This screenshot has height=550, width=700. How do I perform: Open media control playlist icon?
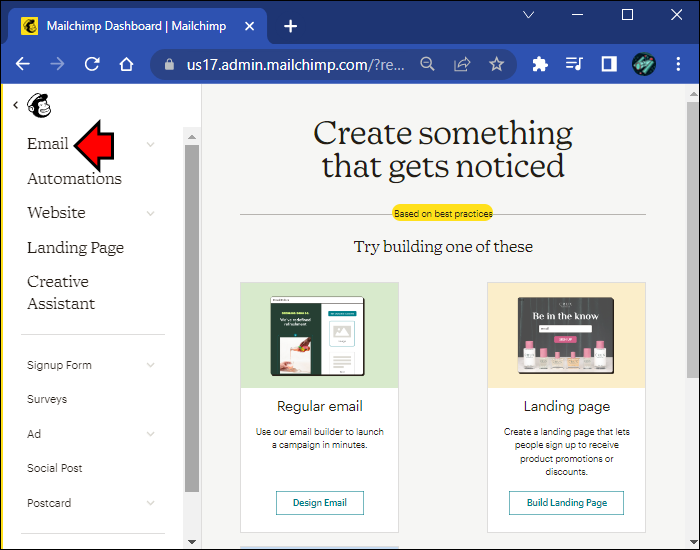tap(574, 64)
